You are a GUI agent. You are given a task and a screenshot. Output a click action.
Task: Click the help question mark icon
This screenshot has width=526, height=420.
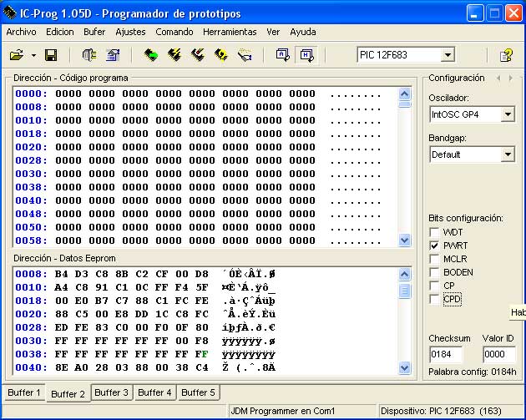(x=505, y=55)
